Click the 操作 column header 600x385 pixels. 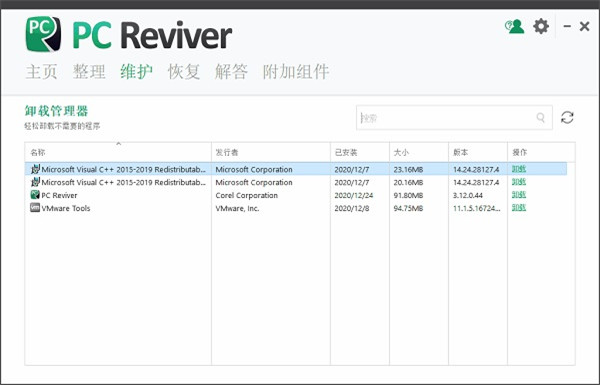tap(541, 152)
